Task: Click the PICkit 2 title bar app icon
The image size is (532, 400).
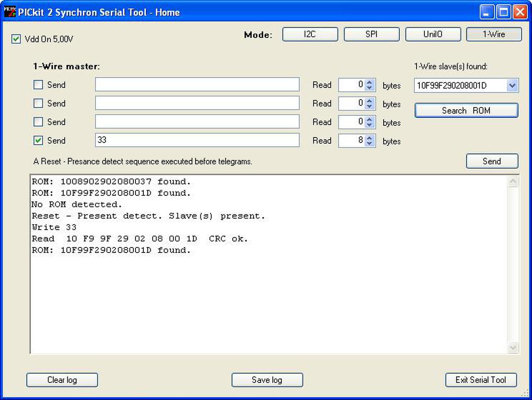Action: 10,12
